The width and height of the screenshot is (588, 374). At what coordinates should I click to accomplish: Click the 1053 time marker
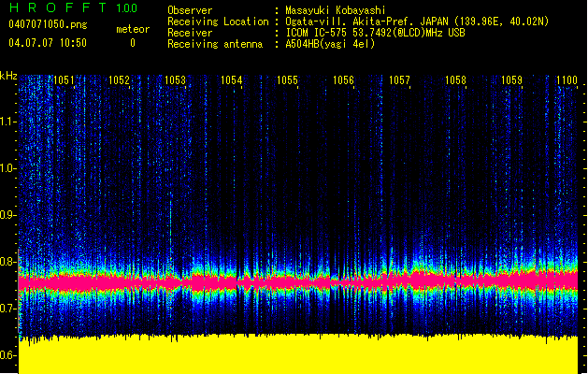click(x=175, y=80)
